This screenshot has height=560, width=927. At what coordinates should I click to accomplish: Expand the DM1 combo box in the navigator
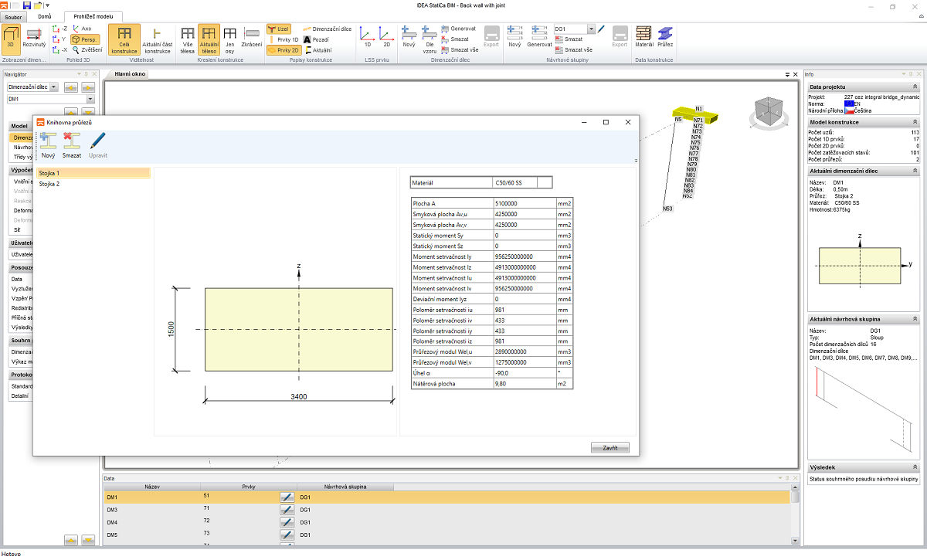click(x=90, y=99)
